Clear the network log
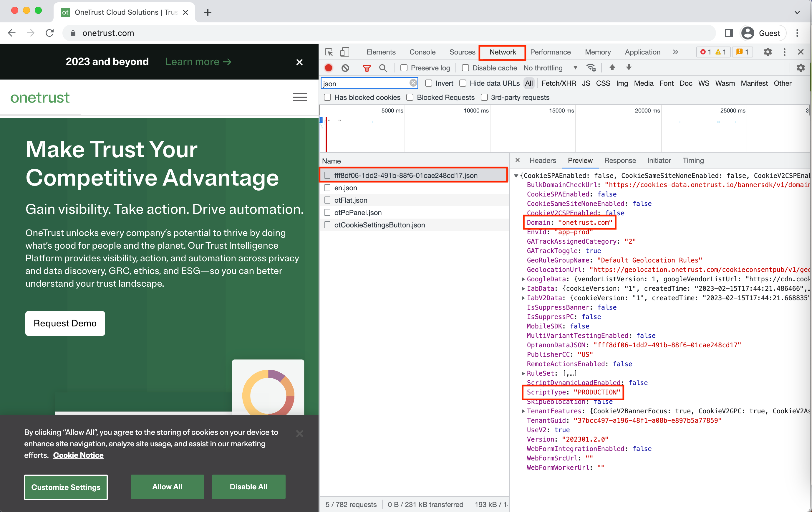The width and height of the screenshot is (812, 512). click(345, 68)
